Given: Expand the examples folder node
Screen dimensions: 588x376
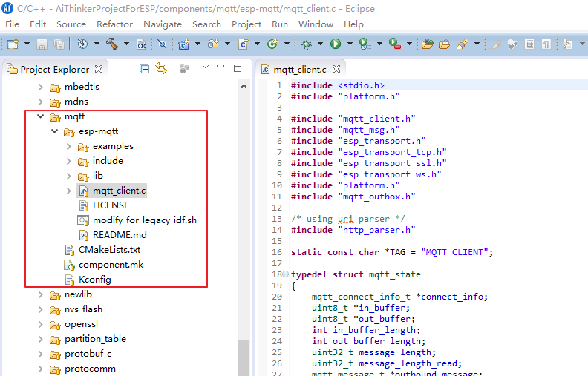Looking at the screenshot, I should click(68, 146).
